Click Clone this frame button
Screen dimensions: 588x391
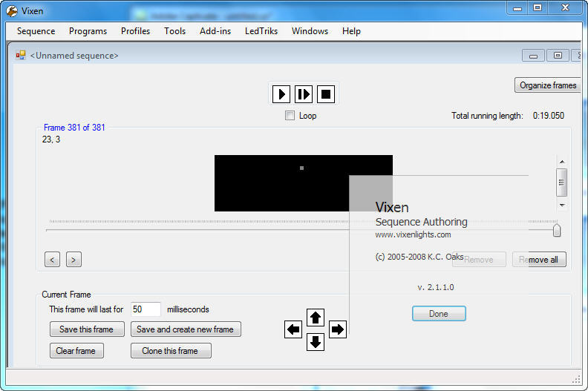(171, 351)
